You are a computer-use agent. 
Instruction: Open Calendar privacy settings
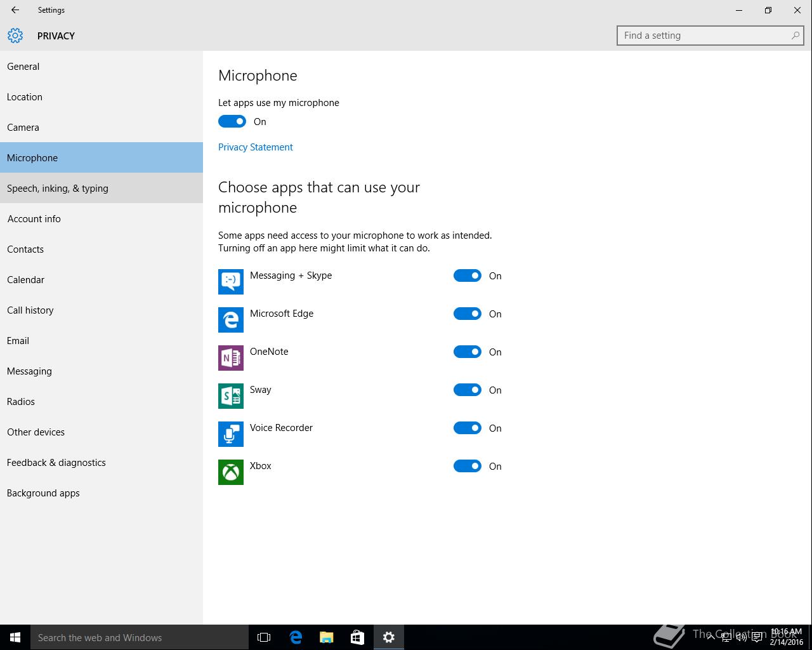click(x=101, y=279)
